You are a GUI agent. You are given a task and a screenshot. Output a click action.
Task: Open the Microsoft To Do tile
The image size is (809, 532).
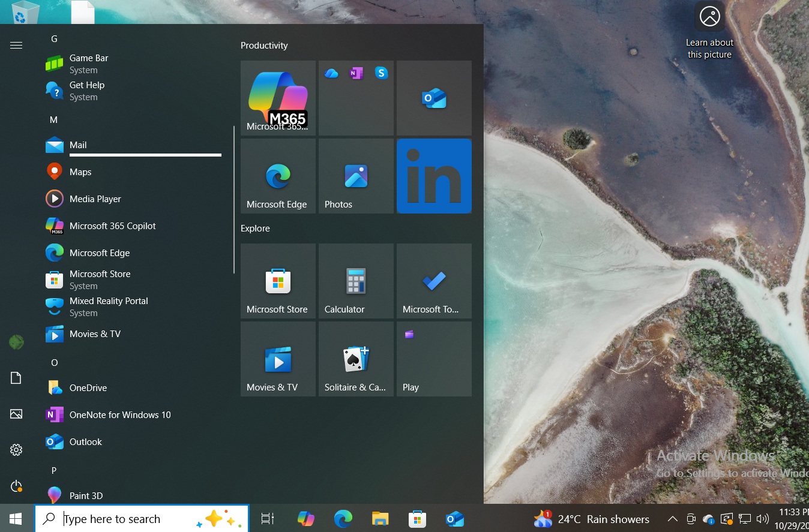(x=433, y=281)
